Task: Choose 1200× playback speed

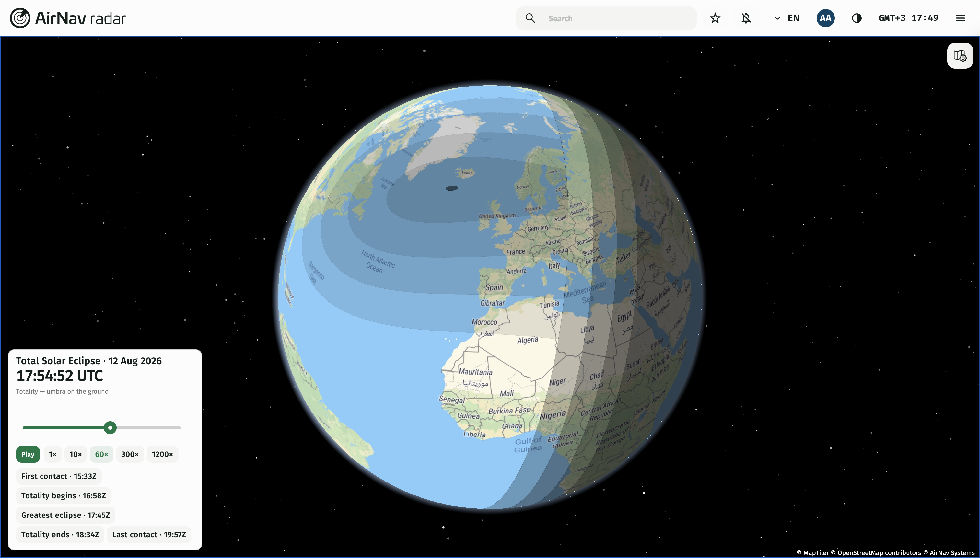Action: [x=162, y=454]
